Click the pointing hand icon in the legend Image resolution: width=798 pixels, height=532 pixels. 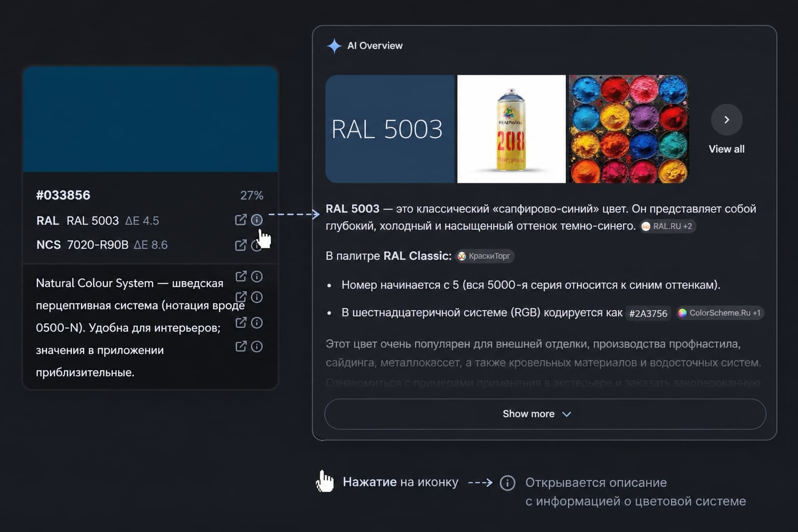pyautogui.click(x=325, y=481)
